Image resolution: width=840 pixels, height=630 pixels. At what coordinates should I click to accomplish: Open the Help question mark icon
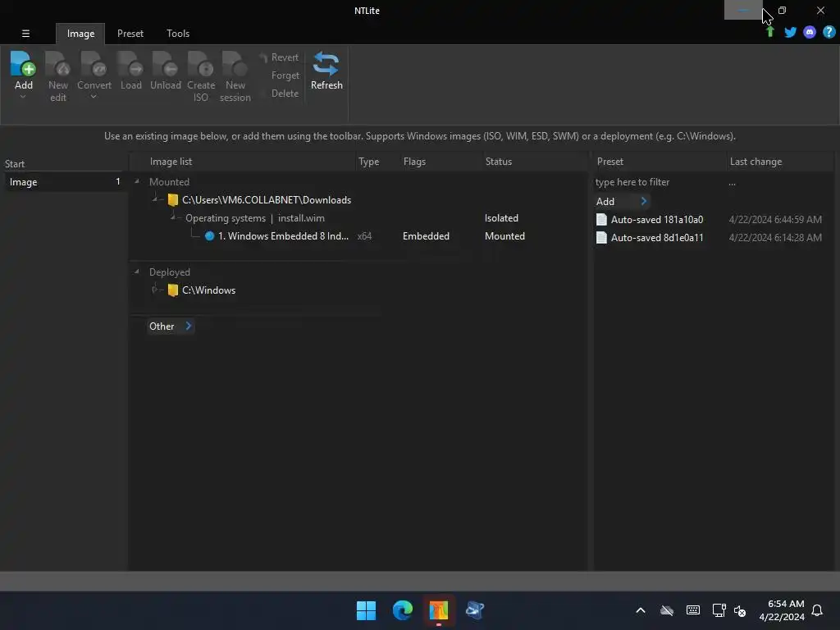pos(829,32)
